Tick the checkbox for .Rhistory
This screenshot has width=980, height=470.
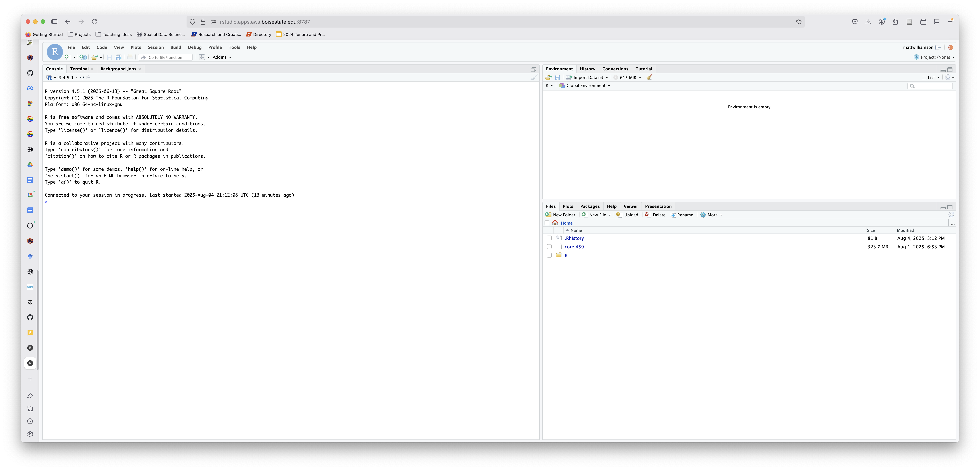tap(549, 238)
